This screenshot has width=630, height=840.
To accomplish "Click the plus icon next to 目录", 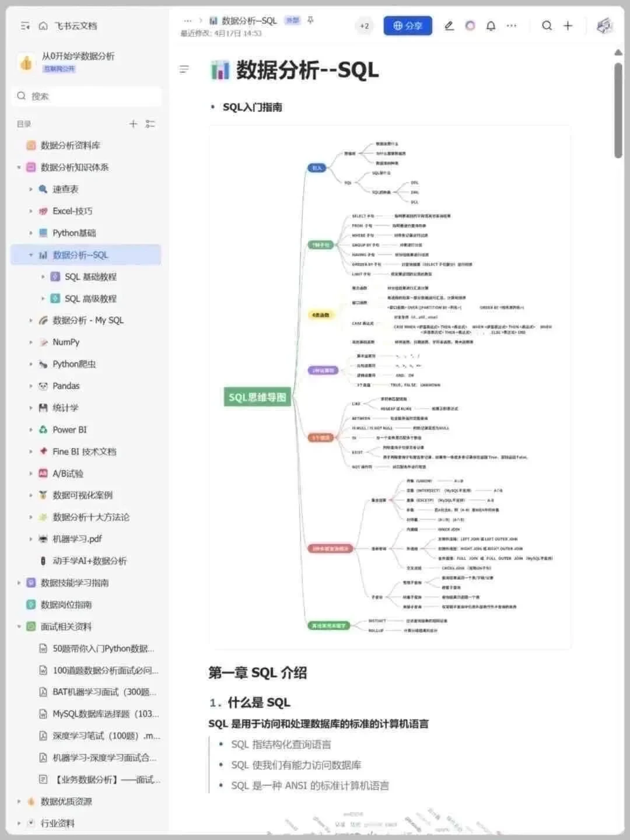I will point(132,124).
